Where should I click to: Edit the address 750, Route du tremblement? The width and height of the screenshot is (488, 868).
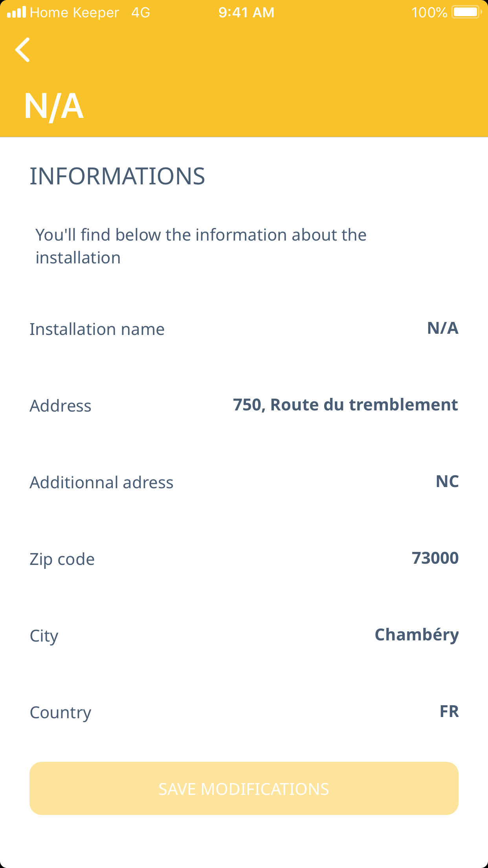[345, 405]
